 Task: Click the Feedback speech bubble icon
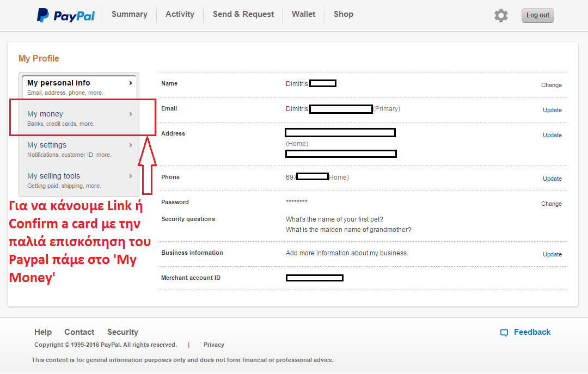pos(504,333)
